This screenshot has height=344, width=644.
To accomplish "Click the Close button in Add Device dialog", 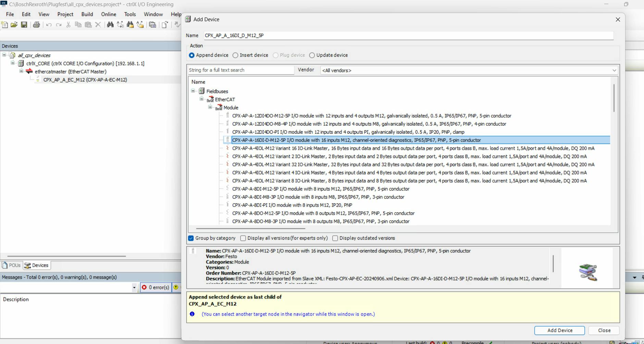I will (604, 330).
